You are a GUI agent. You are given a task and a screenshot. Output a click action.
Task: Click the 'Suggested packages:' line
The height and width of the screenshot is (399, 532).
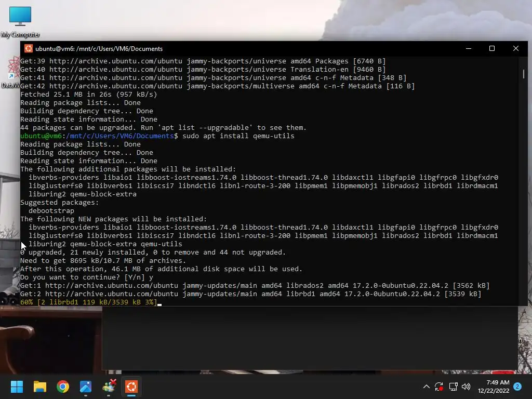point(59,202)
